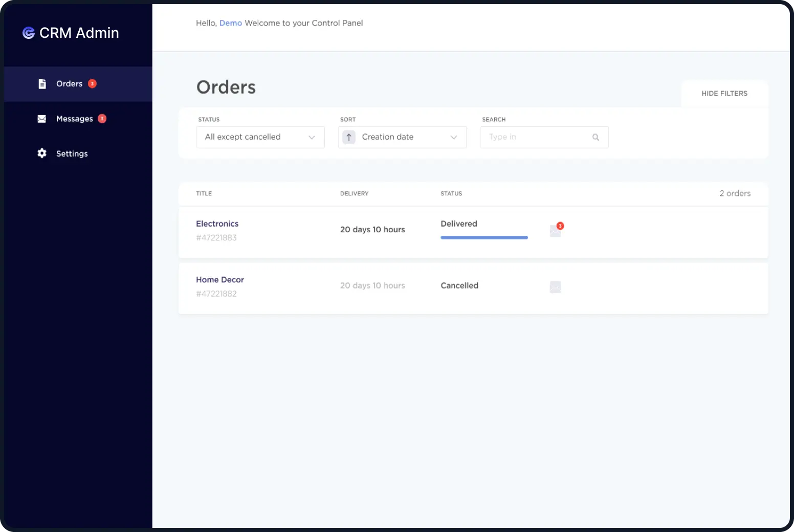Open messages icon for Electronics order
794x532 pixels.
click(x=556, y=231)
